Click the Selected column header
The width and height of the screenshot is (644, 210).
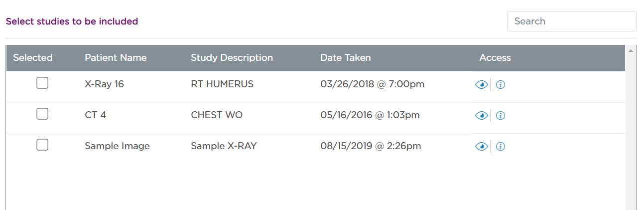tap(33, 58)
